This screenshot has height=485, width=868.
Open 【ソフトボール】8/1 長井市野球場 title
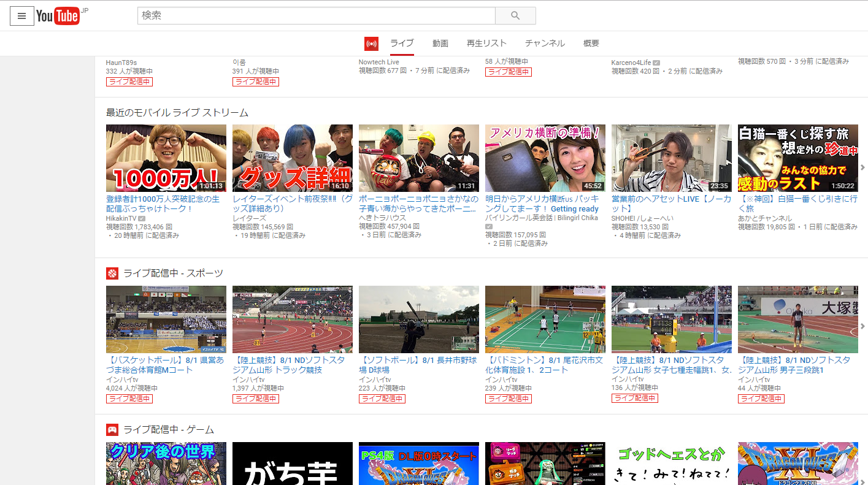(418, 365)
